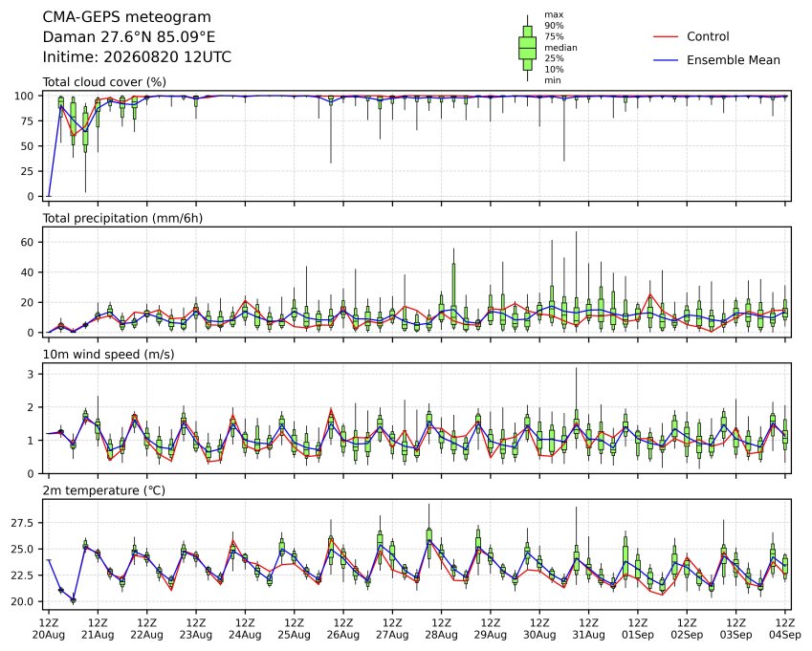
Task: Click the 12Z 20Aug x-axis tick label
Action: 49,628
